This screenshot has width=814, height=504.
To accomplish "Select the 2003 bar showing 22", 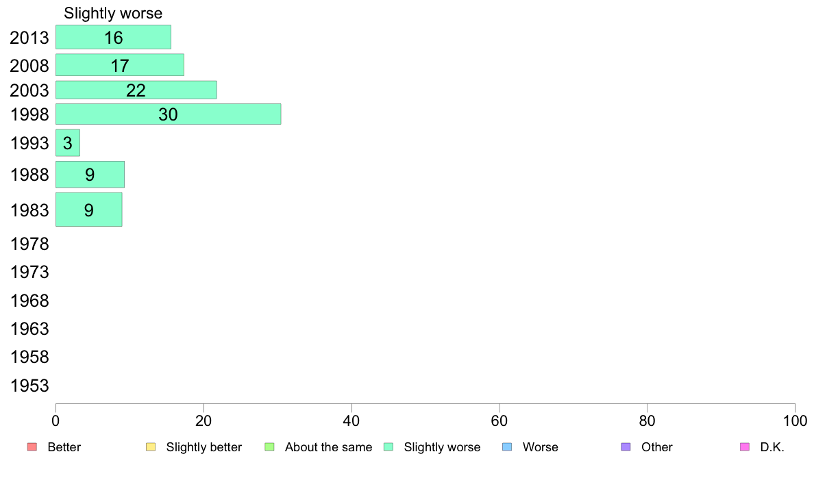I will [136, 90].
